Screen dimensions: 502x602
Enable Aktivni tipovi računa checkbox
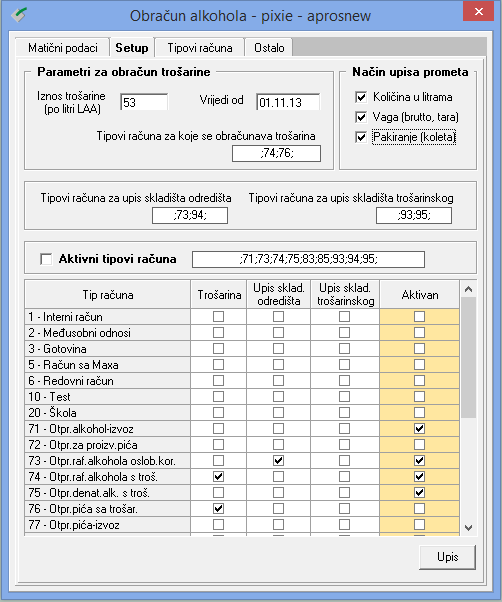[46, 259]
